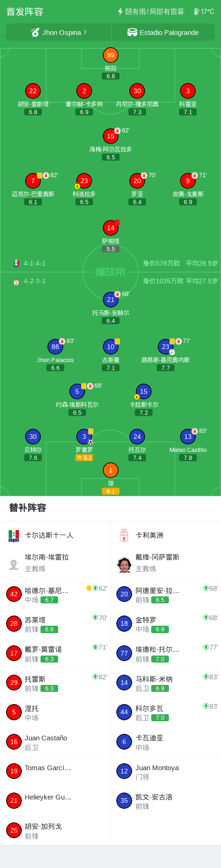Screen dimensions: 221x868
Task: Tap the stadium icon beside Estadio Palogrande
Action: [x=132, y=32]
